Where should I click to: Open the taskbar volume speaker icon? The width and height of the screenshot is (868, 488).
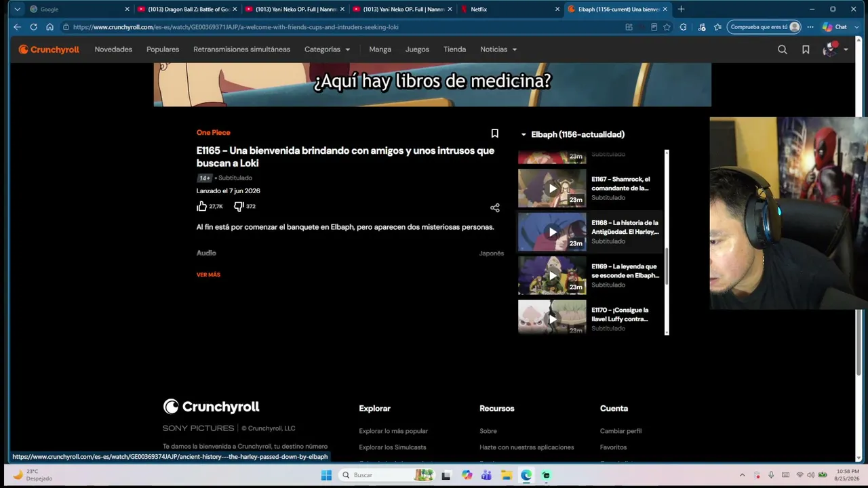[x=812, y=475]
